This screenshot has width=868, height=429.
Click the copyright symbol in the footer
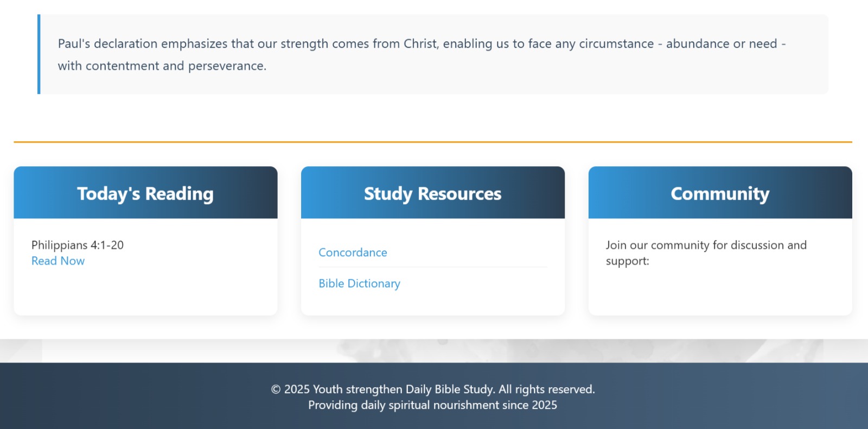coord(276,389)
